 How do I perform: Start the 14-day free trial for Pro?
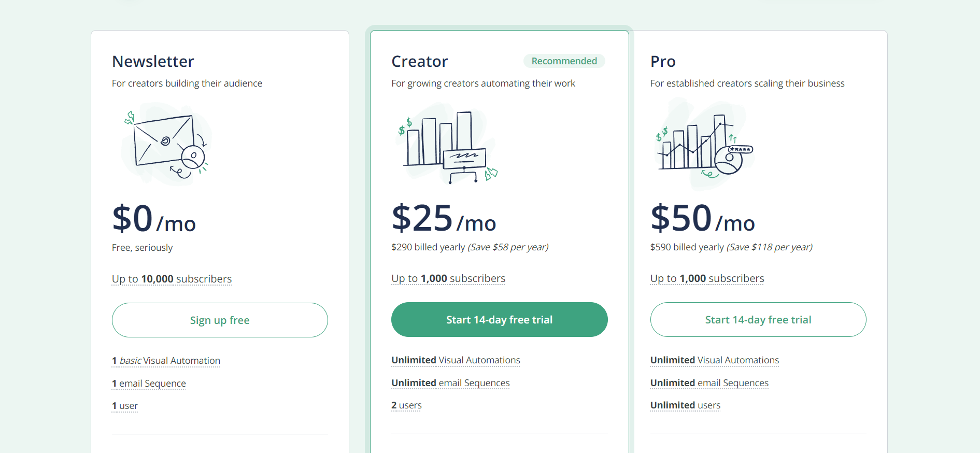(758, 319)
